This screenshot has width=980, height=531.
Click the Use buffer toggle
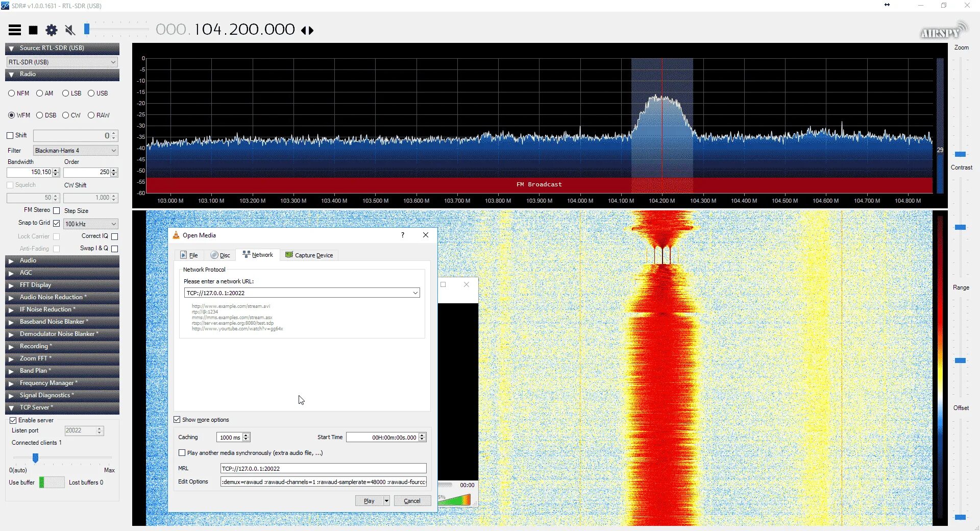click(x=52, y=482)
